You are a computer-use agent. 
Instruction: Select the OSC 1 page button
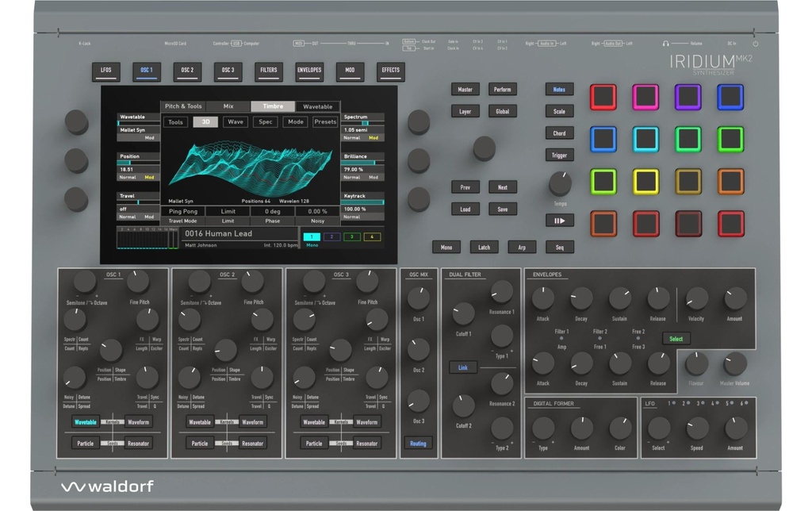147,71
